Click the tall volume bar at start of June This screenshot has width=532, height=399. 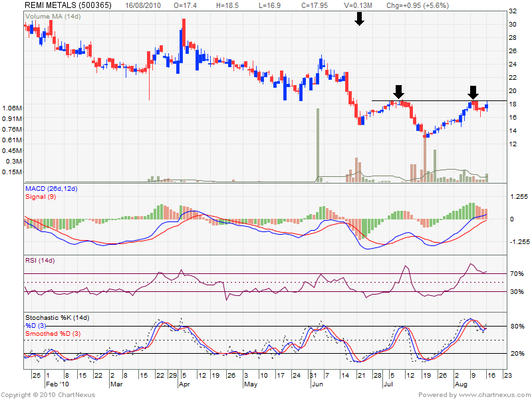pos(318,144)
